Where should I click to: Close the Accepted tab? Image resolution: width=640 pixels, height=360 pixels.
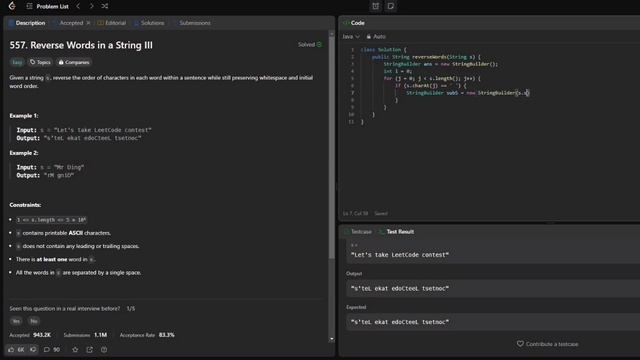pos(88,23)
